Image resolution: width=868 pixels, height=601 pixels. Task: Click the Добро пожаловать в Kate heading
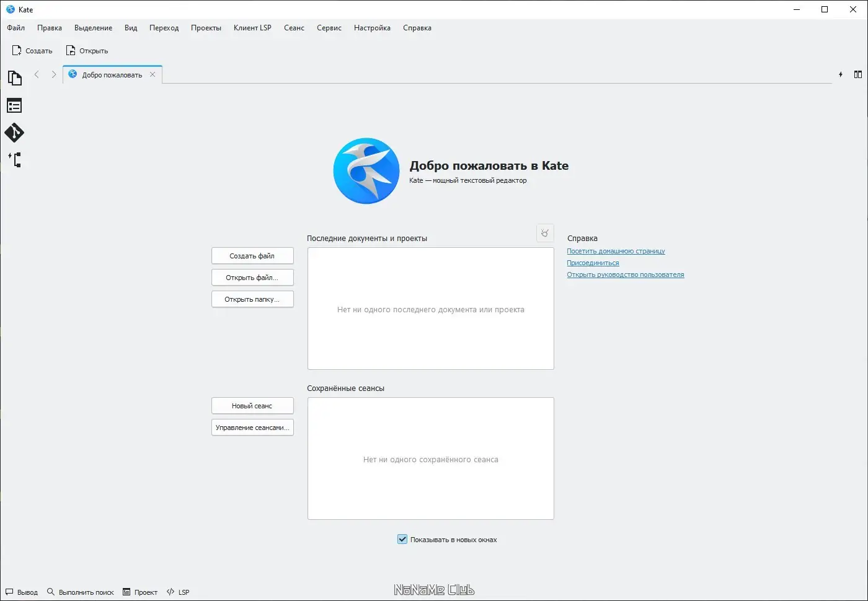point(489,165)
